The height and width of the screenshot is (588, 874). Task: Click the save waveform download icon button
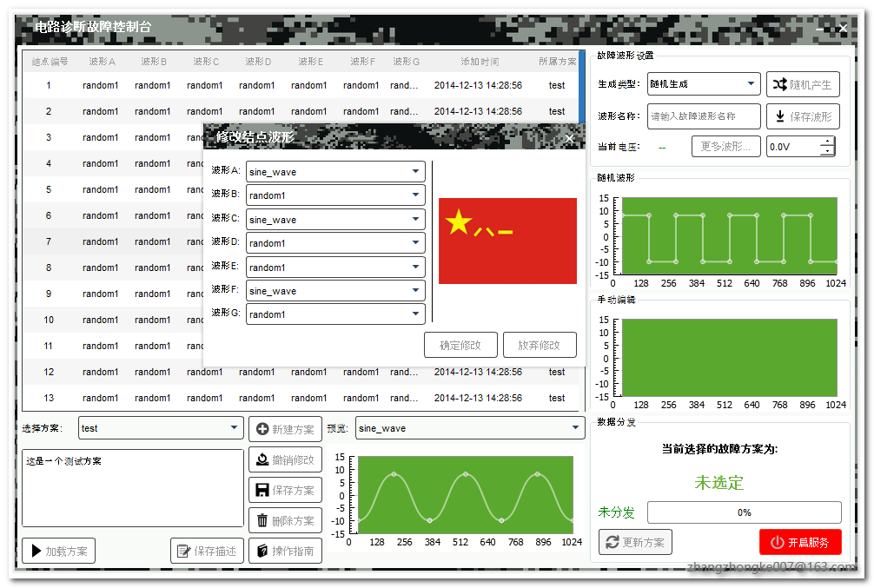coord(803,116)
